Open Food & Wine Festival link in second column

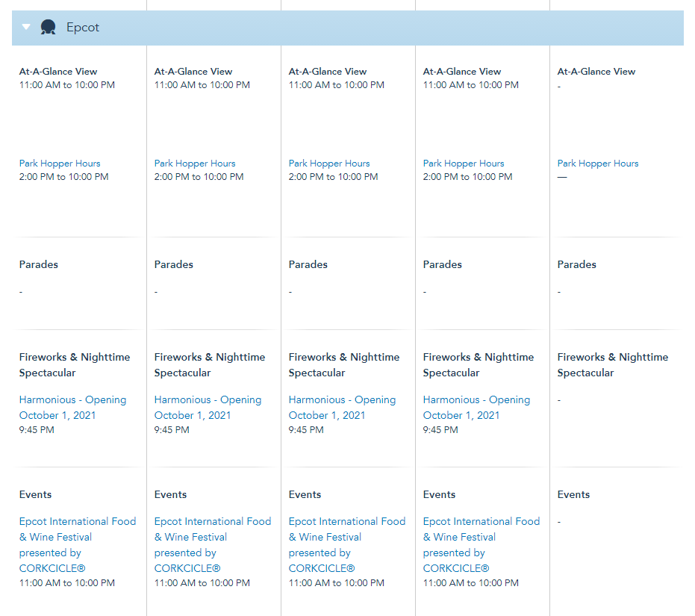coord(213,544)
